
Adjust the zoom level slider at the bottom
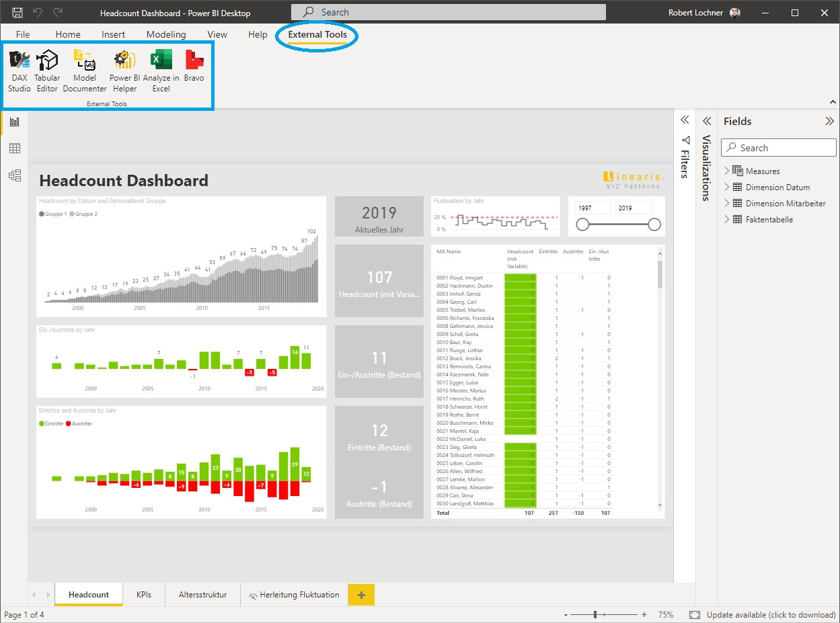[595, 614]
